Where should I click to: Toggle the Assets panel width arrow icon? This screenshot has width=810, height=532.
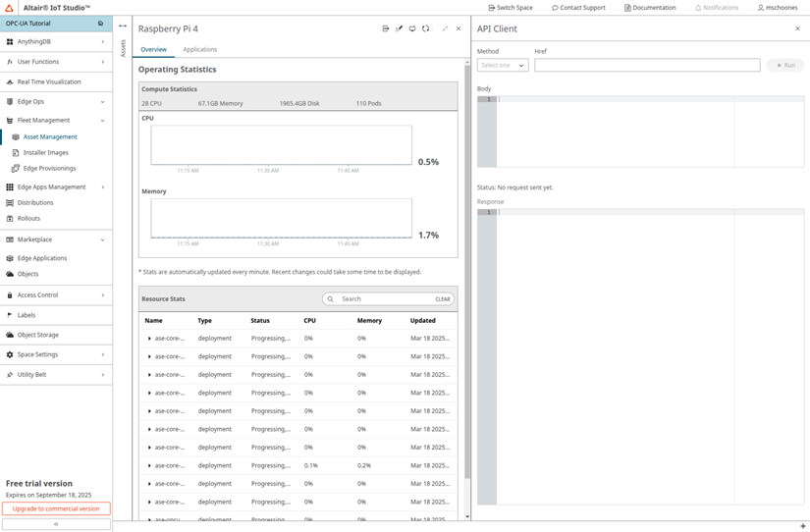click(123, 26)
